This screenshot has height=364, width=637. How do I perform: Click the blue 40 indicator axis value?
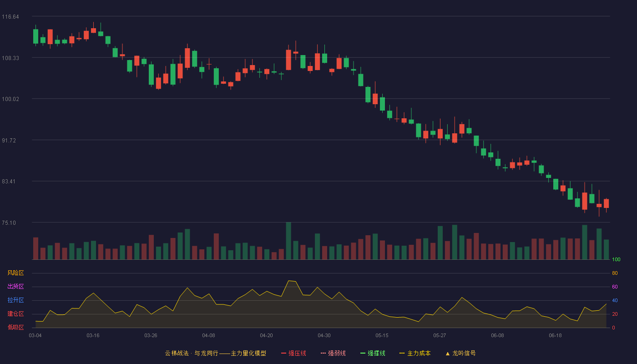[615, 301]
